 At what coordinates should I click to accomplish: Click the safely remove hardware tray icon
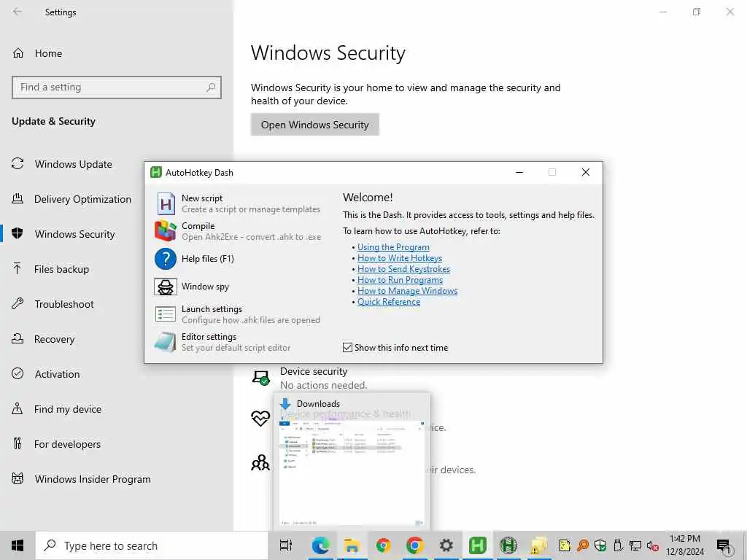[618, 545]
